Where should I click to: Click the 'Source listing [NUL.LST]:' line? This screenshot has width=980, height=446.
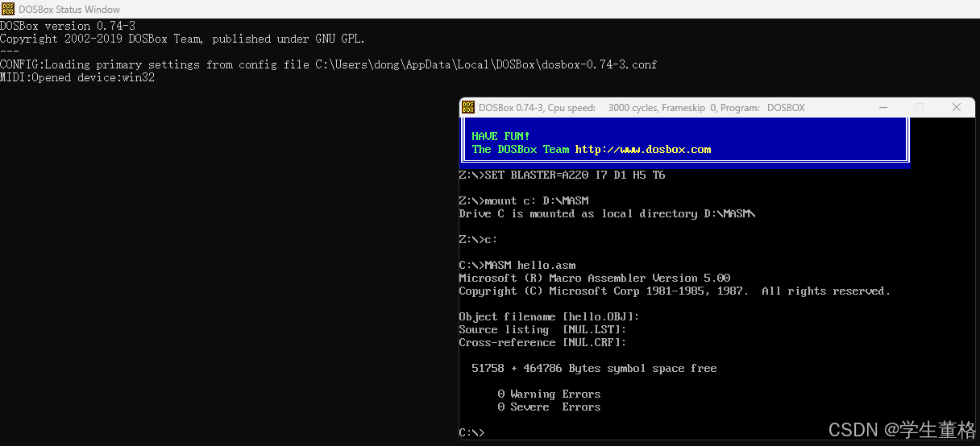(x=543, y=329)
